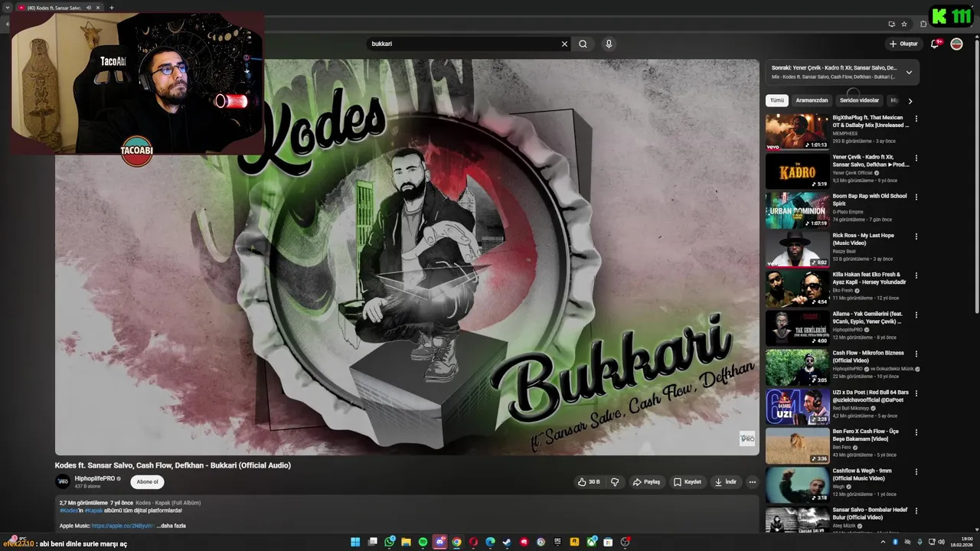Open HiphoplifePRO channel name

click(95, 478)
